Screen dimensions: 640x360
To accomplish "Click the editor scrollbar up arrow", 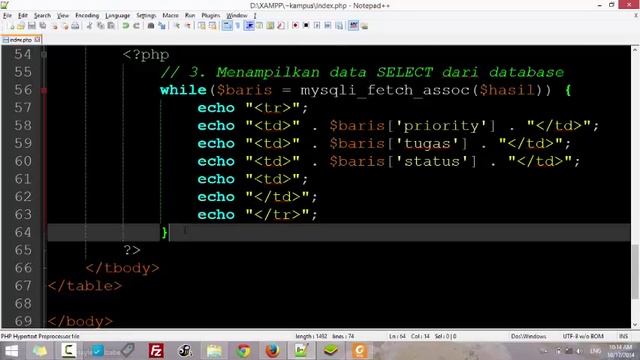I will point(635,50).
